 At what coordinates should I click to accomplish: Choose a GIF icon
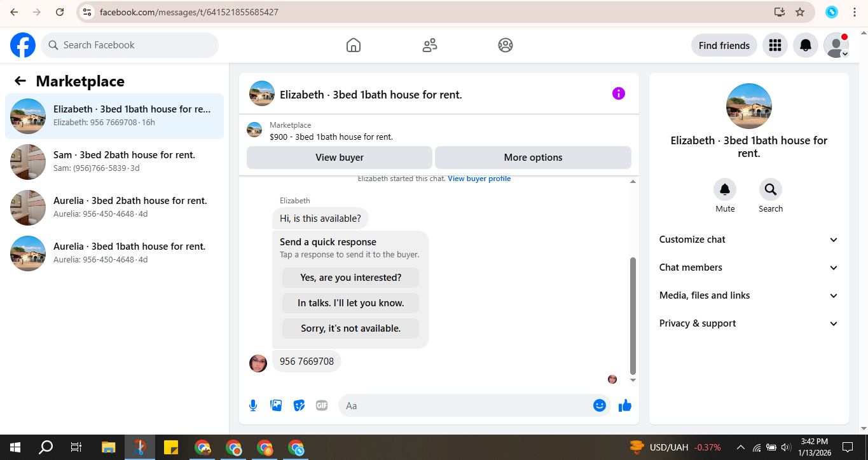coord(322,405)
